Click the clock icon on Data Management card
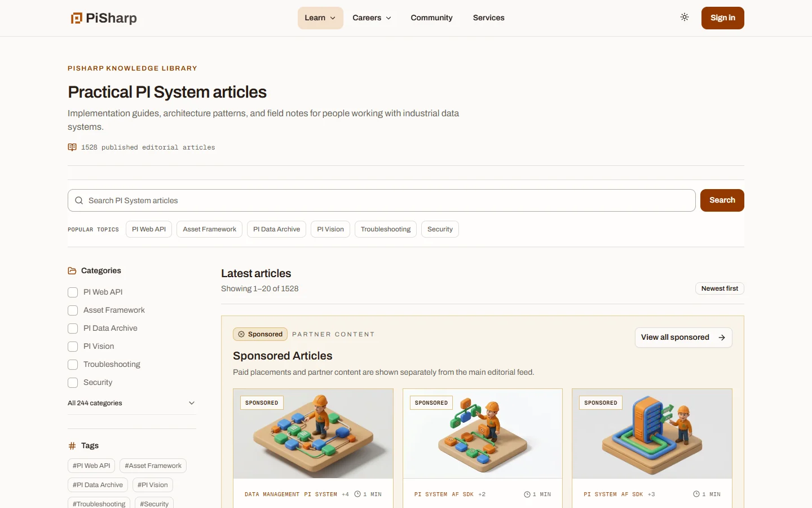 tap(358, 494)
